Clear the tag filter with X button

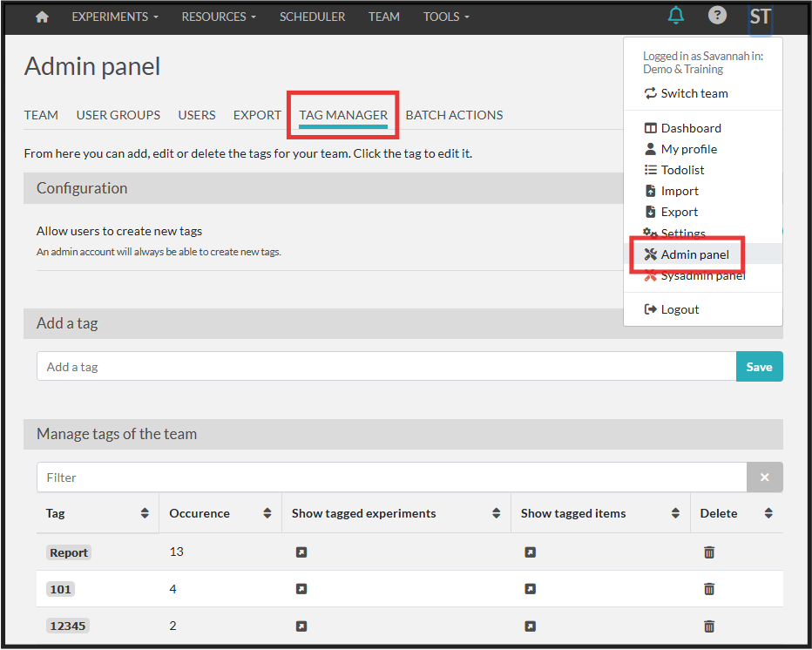[x=764, y=477]
